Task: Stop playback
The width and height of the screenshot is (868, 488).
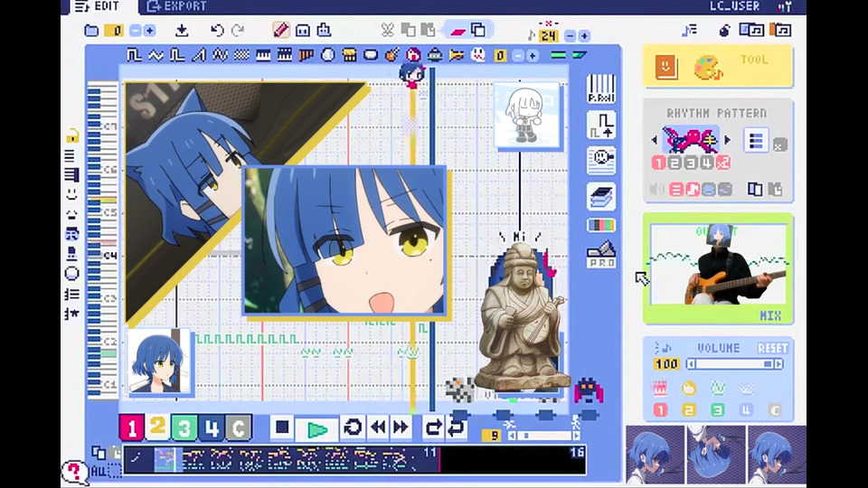Action: pyautogui.click(x=282, y=427)
